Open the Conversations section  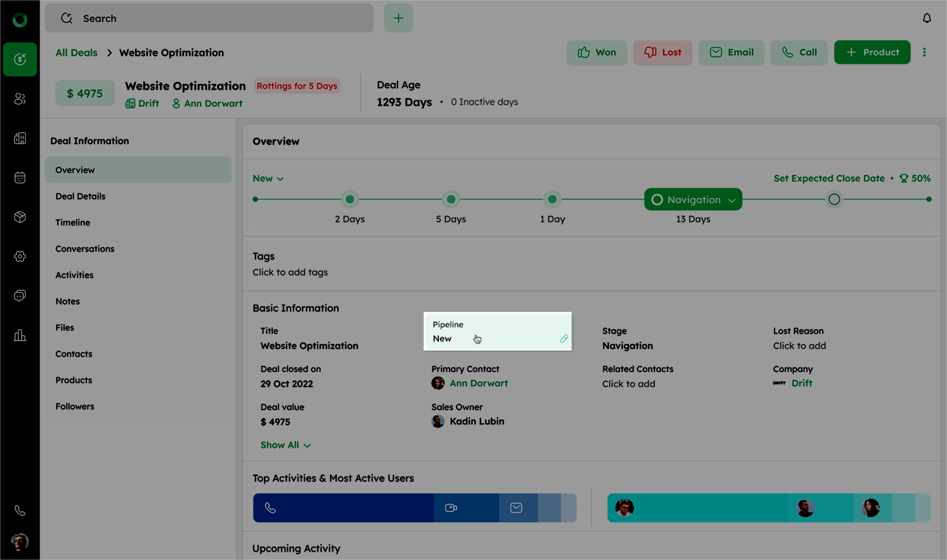click(x=85, y=249)
